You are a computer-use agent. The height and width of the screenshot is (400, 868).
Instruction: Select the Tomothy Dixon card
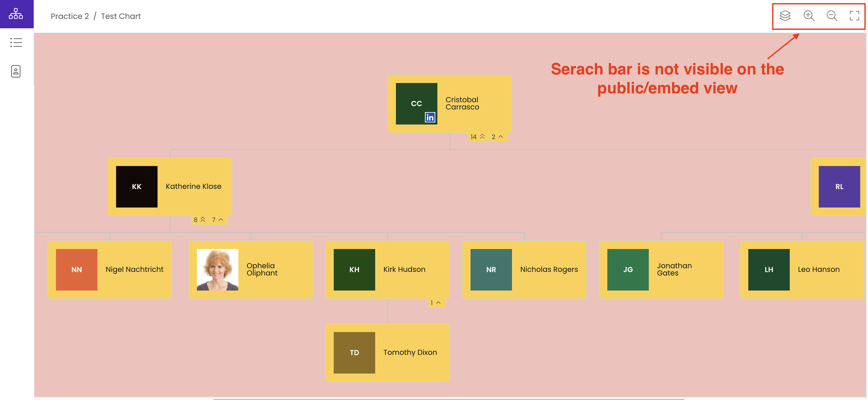tap(387, 353)
